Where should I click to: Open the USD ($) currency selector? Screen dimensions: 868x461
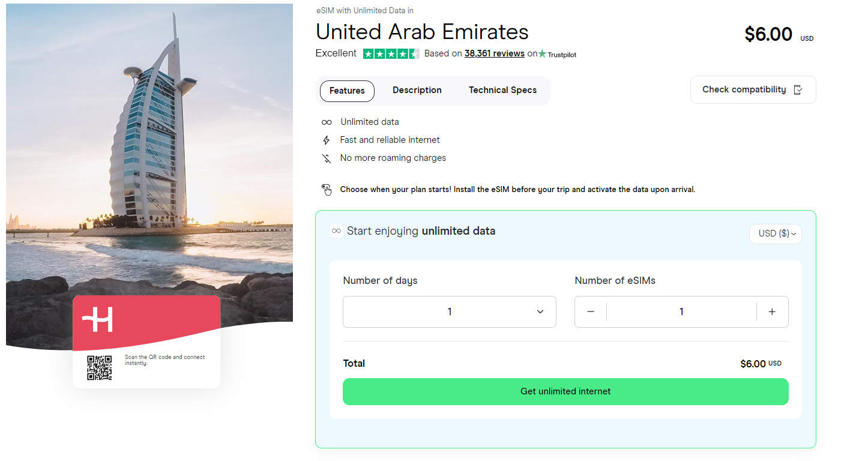point(775,234)
